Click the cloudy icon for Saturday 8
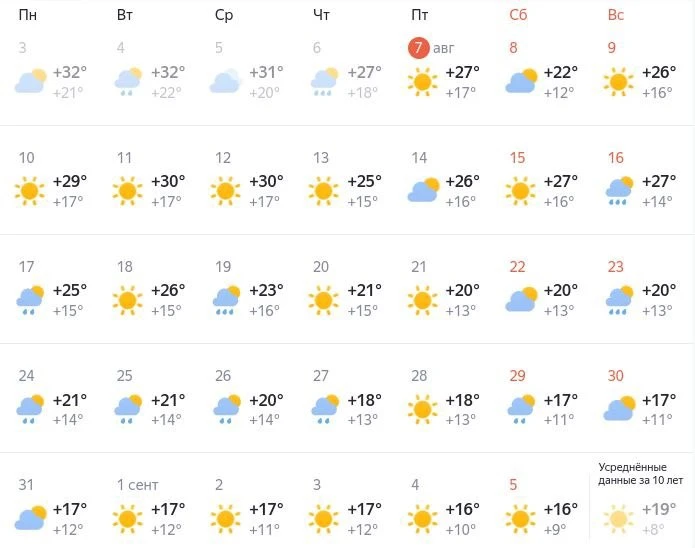Image resolution: width=695 pixels, height=548 pixels. [x=521, y=81]
